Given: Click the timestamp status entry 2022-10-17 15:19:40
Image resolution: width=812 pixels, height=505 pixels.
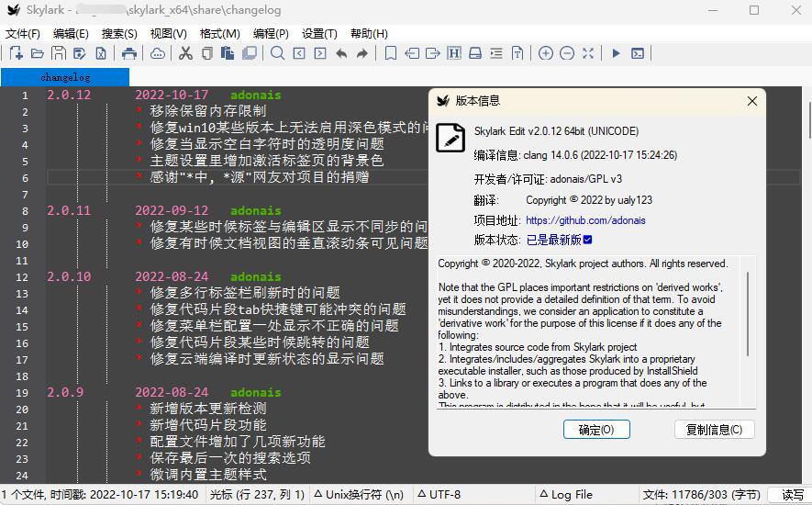Looking at the screenshot, I should (x=144, y=495).
